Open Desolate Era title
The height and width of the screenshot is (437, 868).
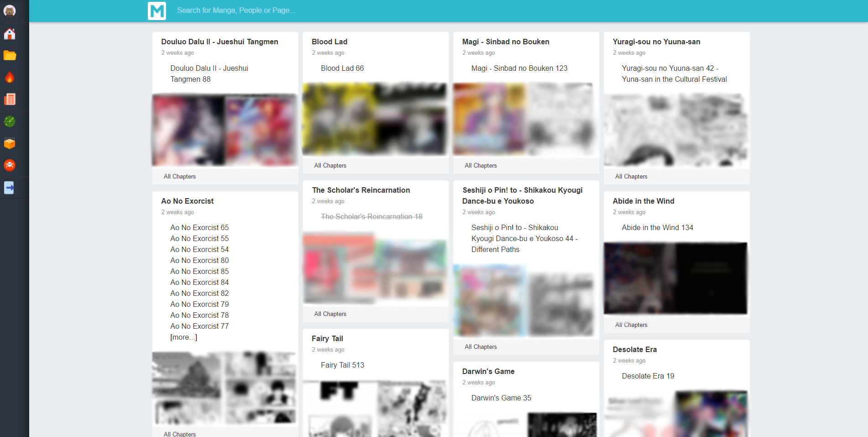634,349
